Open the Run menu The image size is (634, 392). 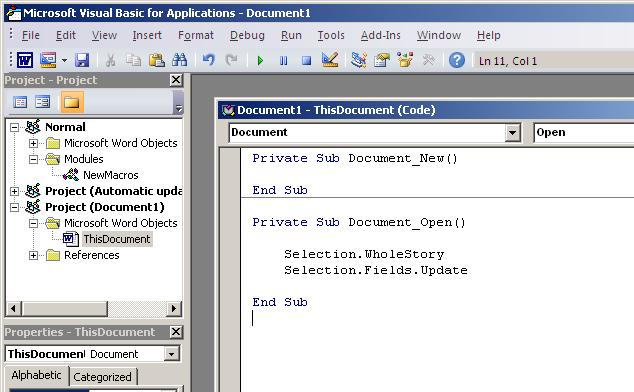(x=291, y=36)
